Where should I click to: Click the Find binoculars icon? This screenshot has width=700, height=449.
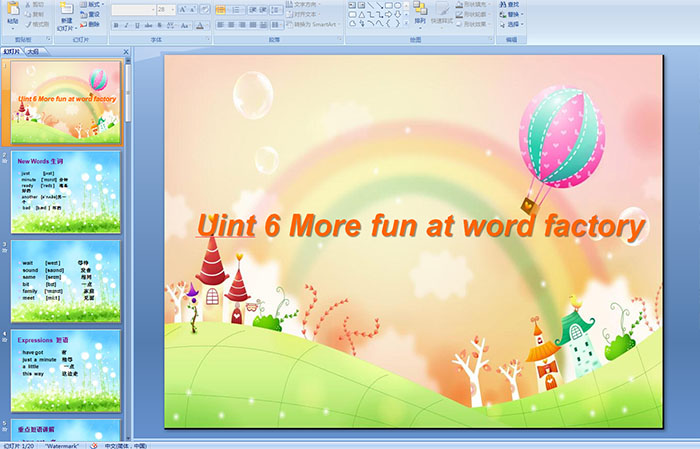coord(503,4)
